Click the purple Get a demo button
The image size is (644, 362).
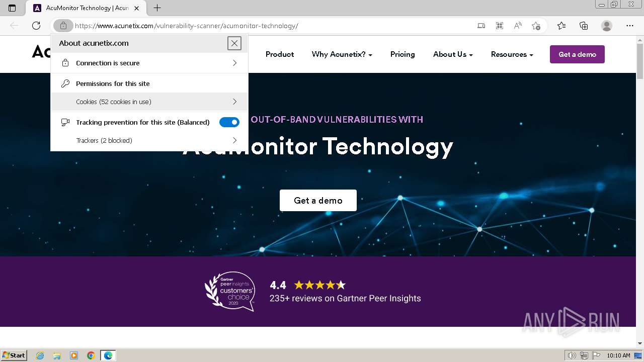point(577,54)
